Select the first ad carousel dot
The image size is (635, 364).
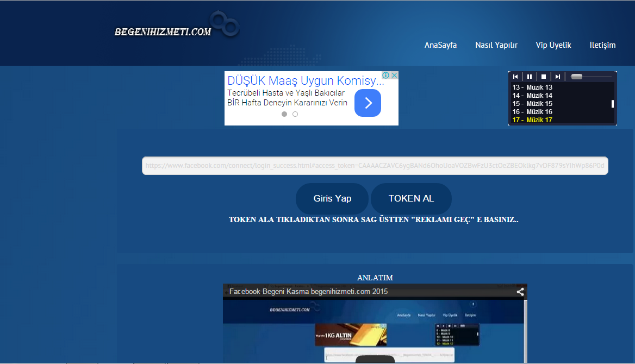[x=284, y=114]
